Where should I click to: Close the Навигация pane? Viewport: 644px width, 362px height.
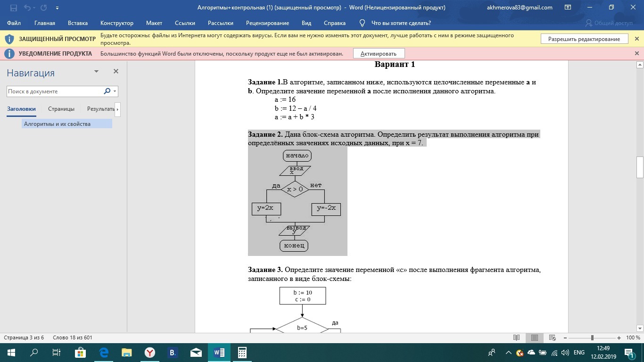point(116,72)
